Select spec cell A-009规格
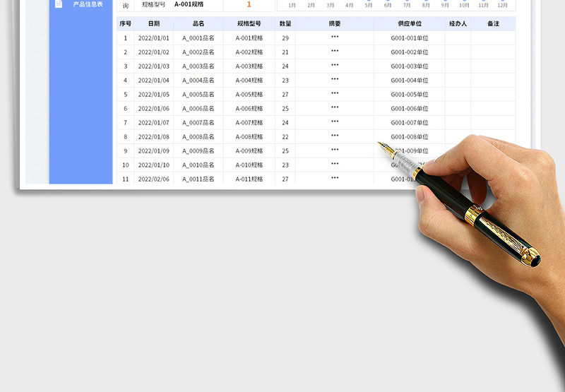 click(249, 151)
